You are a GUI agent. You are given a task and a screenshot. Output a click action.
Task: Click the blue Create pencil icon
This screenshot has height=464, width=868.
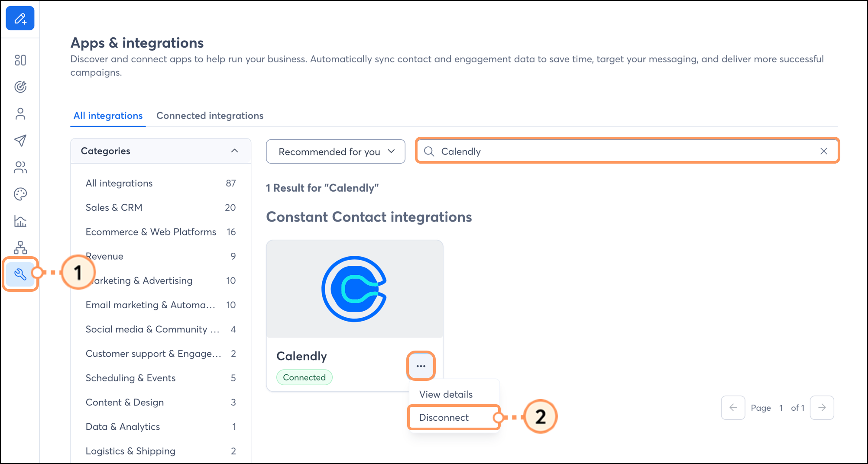(20, 18)
